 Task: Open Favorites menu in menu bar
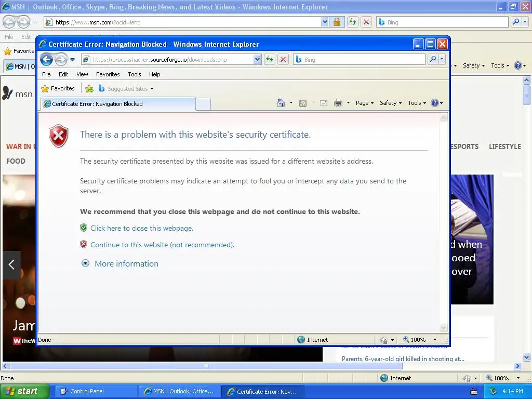(x=108, y=74)
